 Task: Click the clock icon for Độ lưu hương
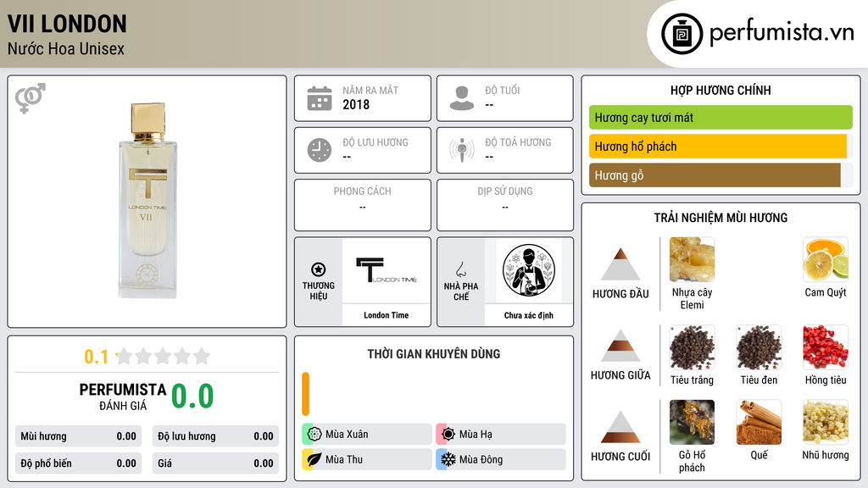[320, 150]
